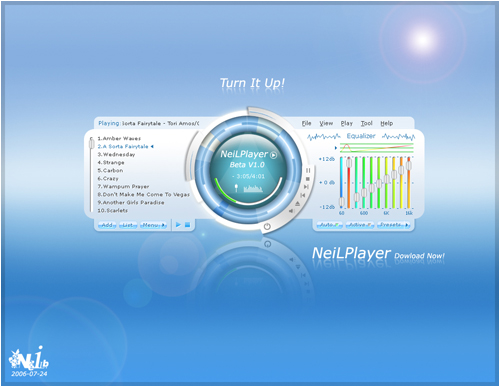Go to previous track icon

coord(303,195)
